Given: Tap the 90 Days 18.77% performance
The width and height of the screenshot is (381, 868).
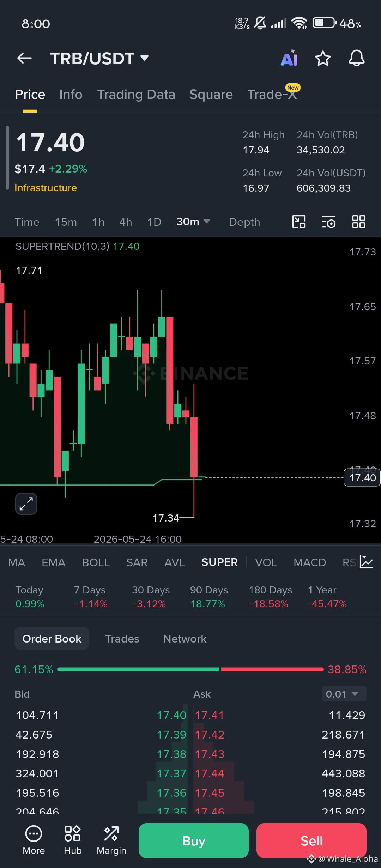Looking at the screenshot, I should [209, 597].
